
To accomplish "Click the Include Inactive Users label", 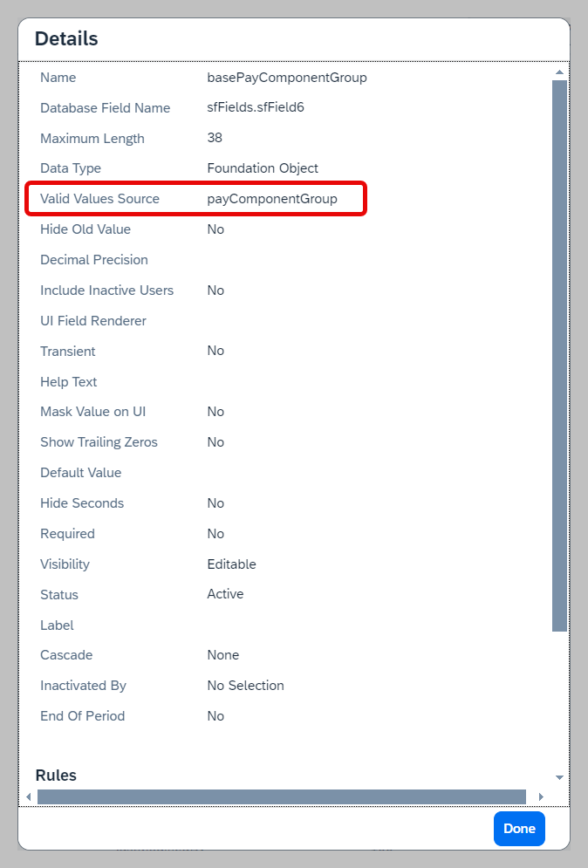I will coord(106,290).
